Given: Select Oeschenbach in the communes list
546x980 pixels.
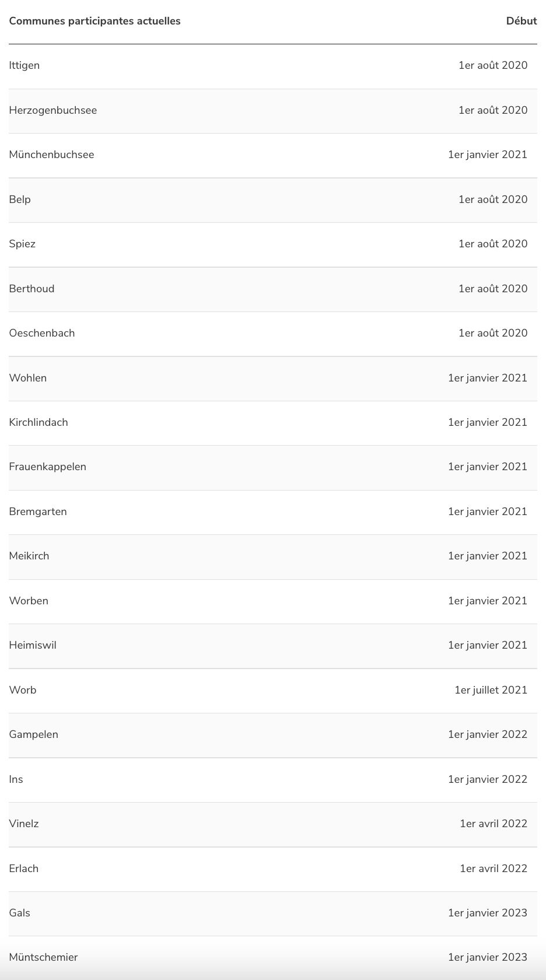Looking at the screenshot, I should (42, 333).
